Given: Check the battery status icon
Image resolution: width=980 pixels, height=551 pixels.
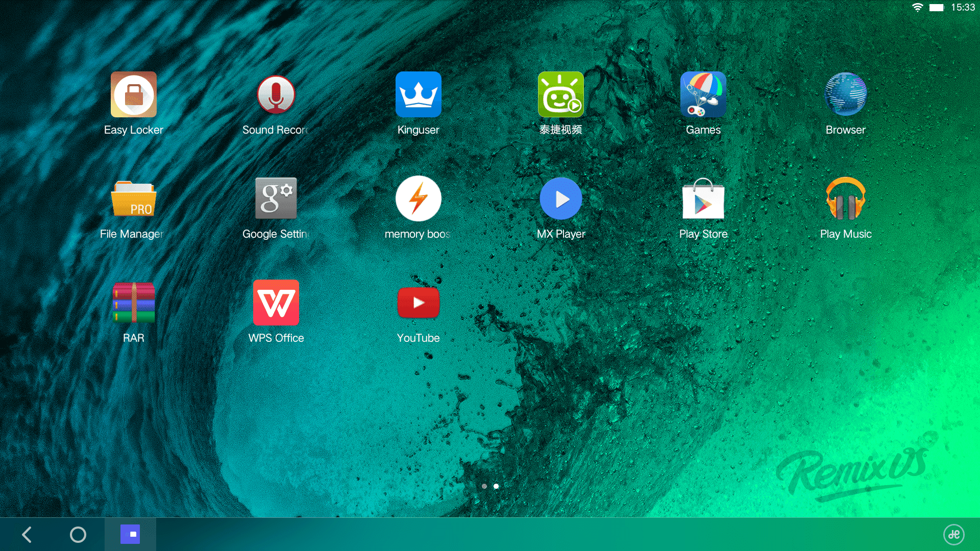Looking at the screenshot, I should click(937, 8).
